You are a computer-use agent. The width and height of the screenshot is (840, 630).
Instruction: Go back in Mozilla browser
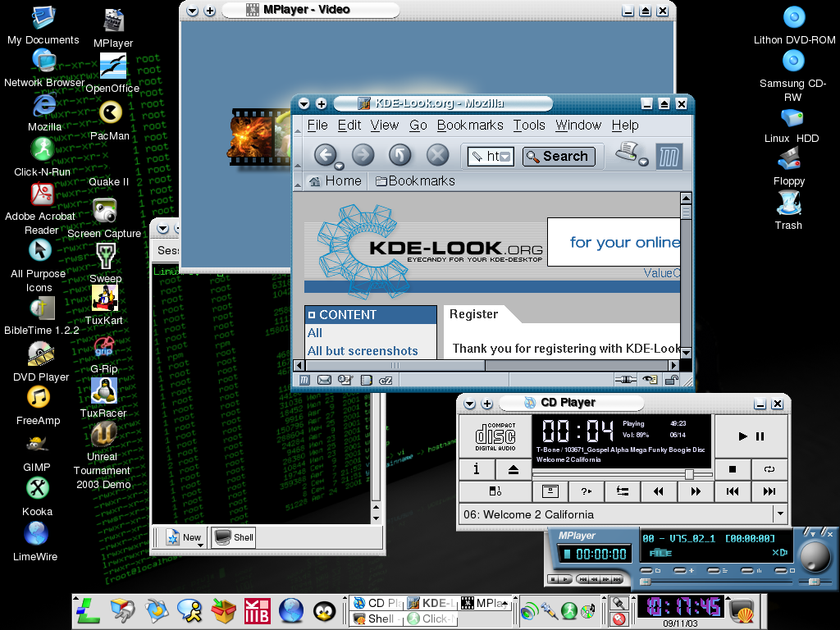[x=325, y=155]
